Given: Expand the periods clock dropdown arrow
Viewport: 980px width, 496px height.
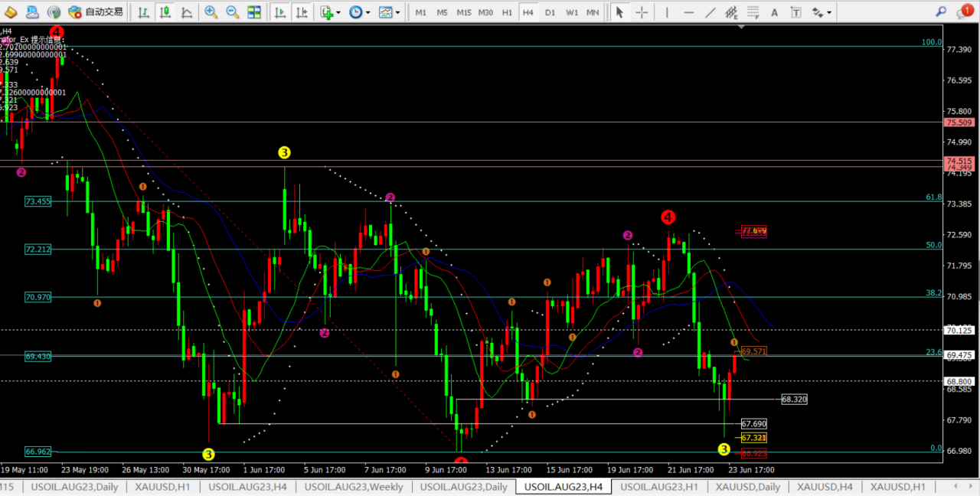Looking at the screenshot, I should pyautogui.click(x=367, y=12).
